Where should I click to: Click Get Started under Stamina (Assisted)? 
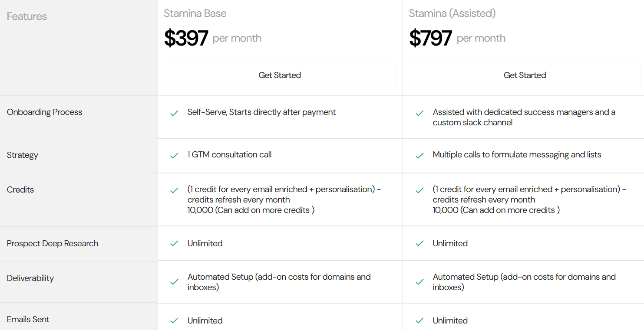pyautogui.click(x=525, y=75)
